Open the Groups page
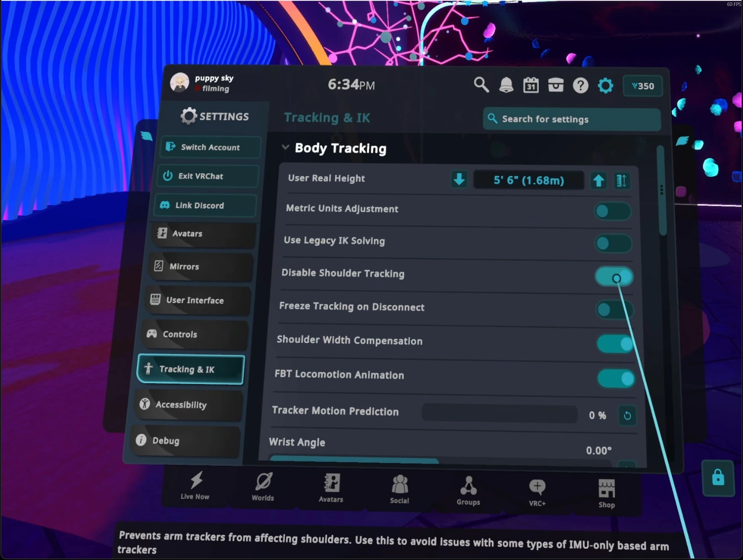The height and width of the screenshot is (560, 743). point(468,491)
